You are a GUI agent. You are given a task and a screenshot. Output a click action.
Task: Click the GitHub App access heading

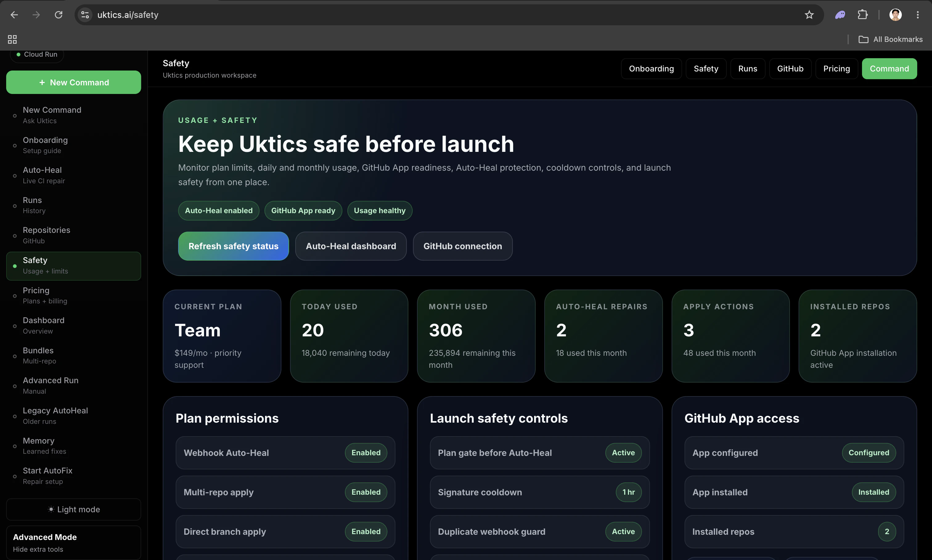tap(742, 418)
